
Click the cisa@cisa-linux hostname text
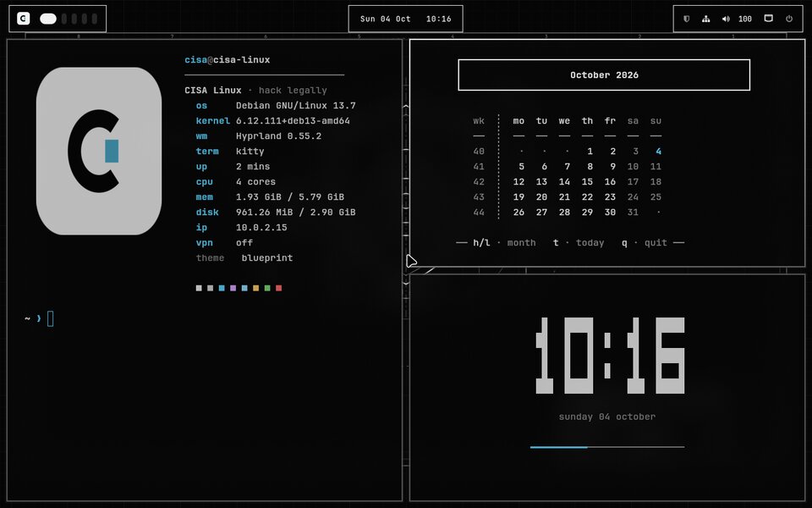(x=227, y=59)
